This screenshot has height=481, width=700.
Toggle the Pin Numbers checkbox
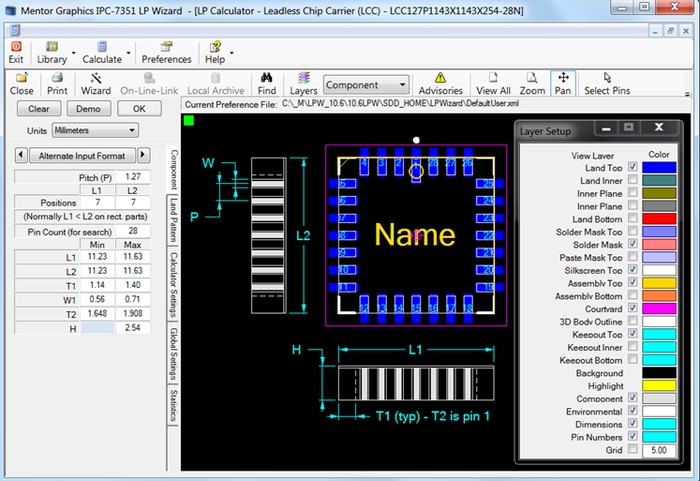tap(633, 436)
